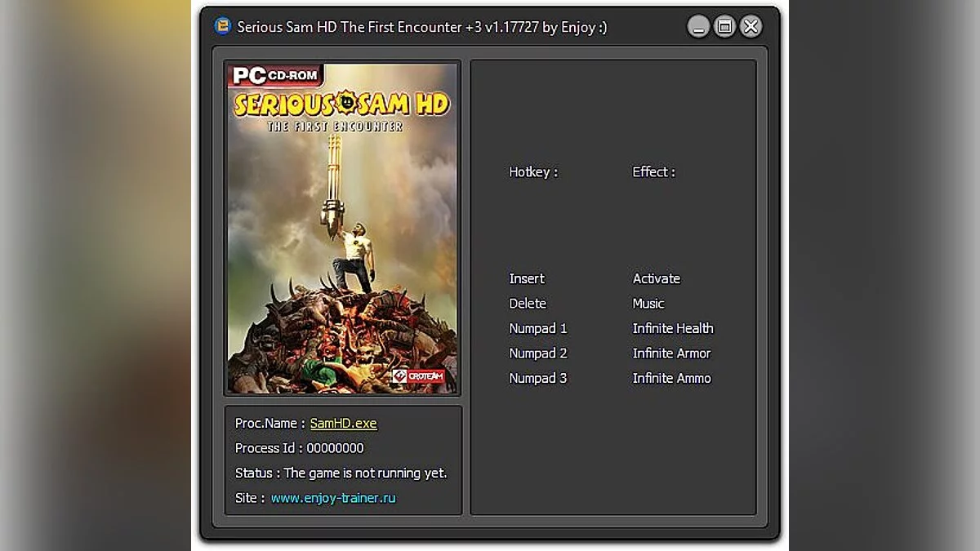
Task: Select the Numpad 2 hotkey label
Action: click(x=538, y=353)
